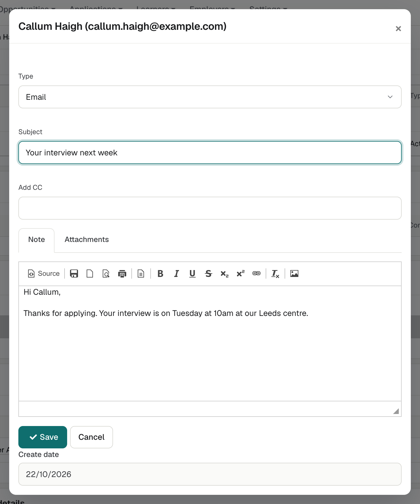Toggle Strikethrough formatting
This screenshot has width=420, height=504.
tap(208, 274)
